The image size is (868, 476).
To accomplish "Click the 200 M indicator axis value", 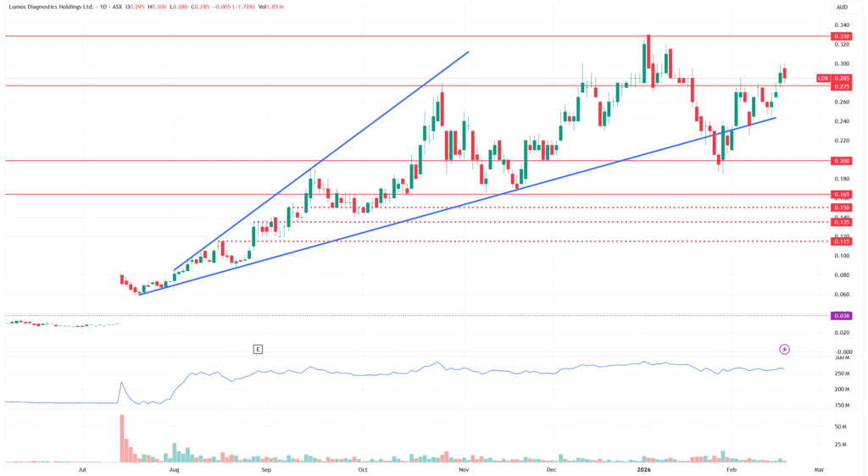I will (x=842, y=390).
